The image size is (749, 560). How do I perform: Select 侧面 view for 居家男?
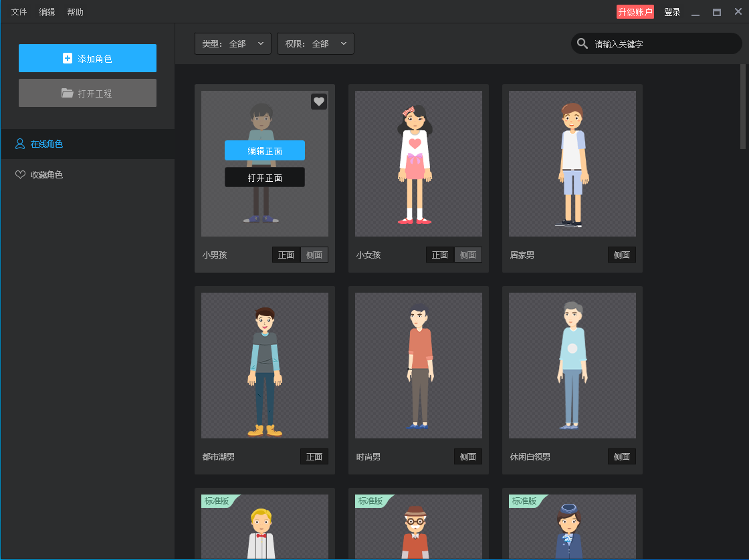click(x=621, y=255)
